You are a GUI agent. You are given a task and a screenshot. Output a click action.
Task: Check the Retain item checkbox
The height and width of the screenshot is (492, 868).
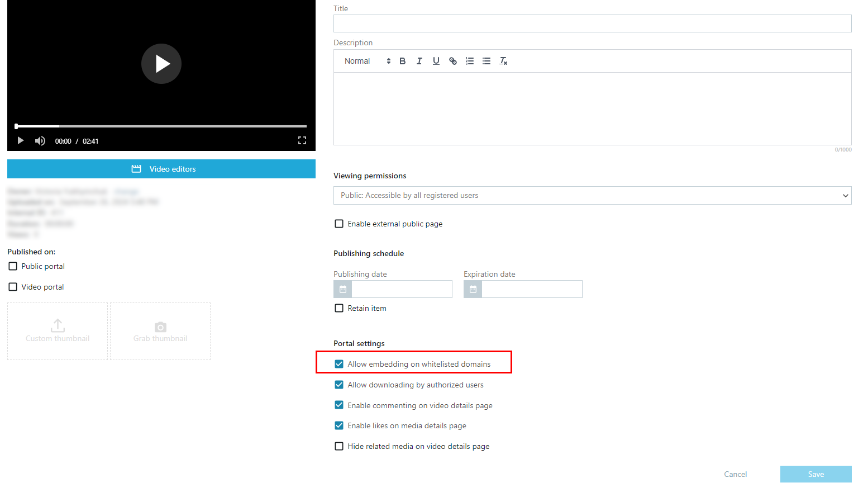tap(339, 307)
